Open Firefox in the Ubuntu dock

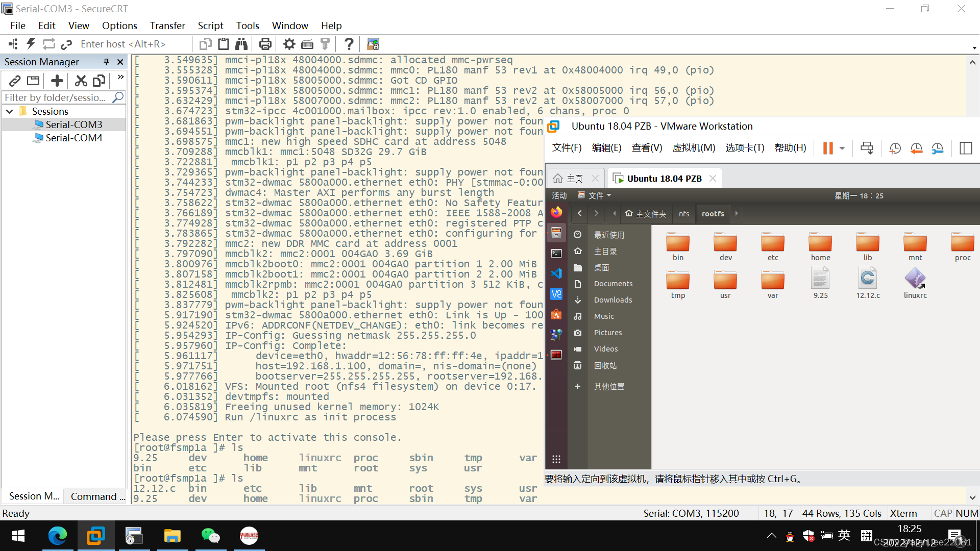(556, 212)
